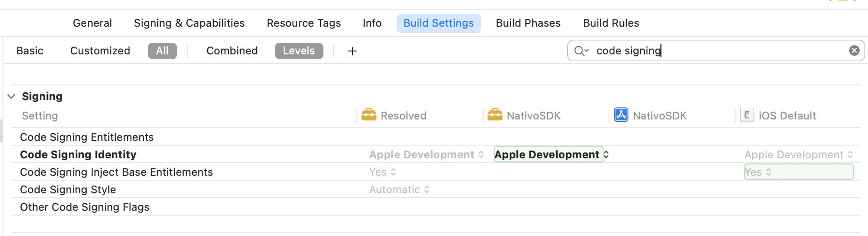Open iOS Default Inject Base Entitlements dropdown

pyautogui.click(x=758, y=172)
